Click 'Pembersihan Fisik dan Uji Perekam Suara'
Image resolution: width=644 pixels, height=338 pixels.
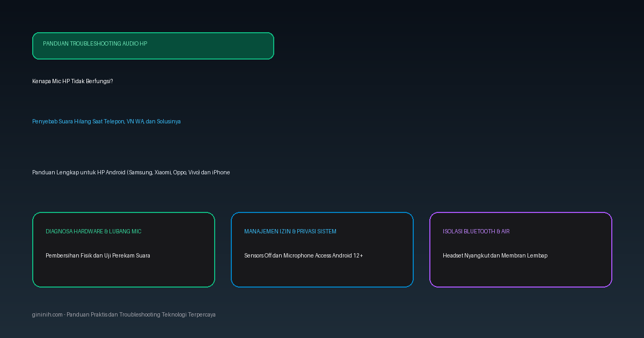[98, 255]
